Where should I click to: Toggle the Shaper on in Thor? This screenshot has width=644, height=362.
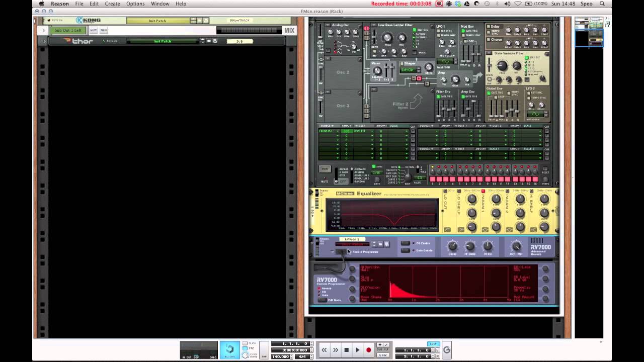click(x=401, y=63)
